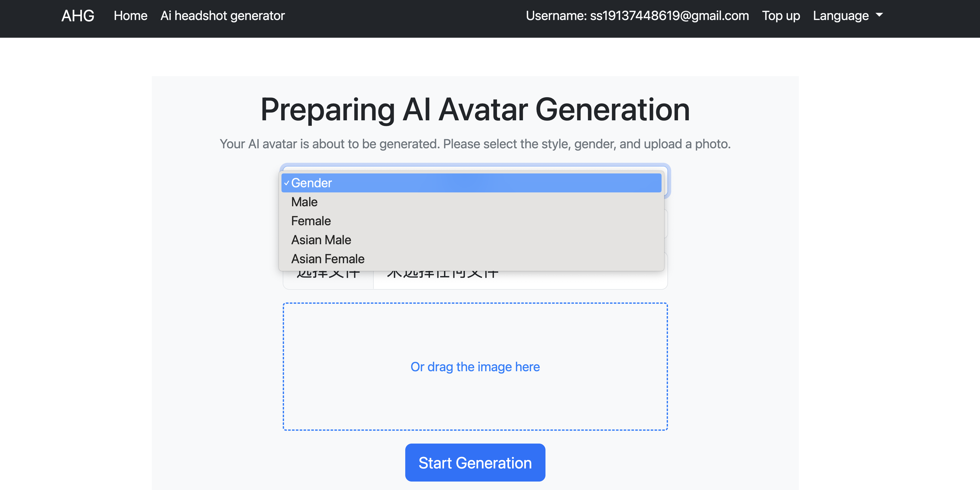The image size is (980, 490).
Task: Click the avatar instructions subtitle text
Action: point(475,144)
